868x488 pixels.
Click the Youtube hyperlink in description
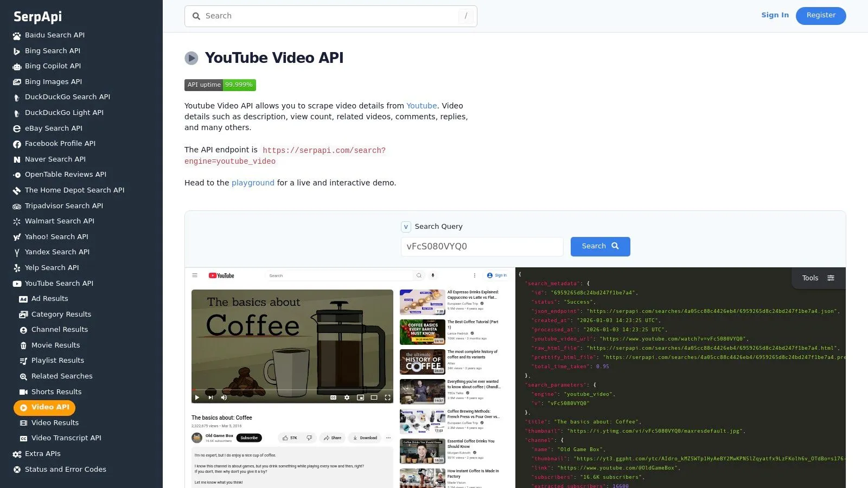click(x=422, y=106)
